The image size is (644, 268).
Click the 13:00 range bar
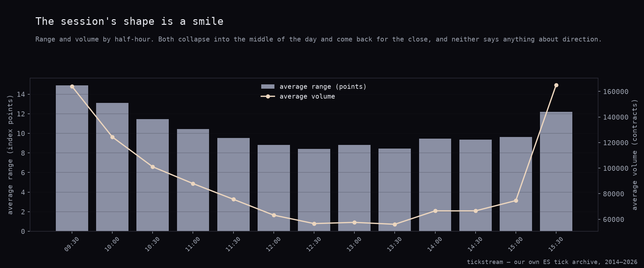pyautogui.click(x=354, y=188)
